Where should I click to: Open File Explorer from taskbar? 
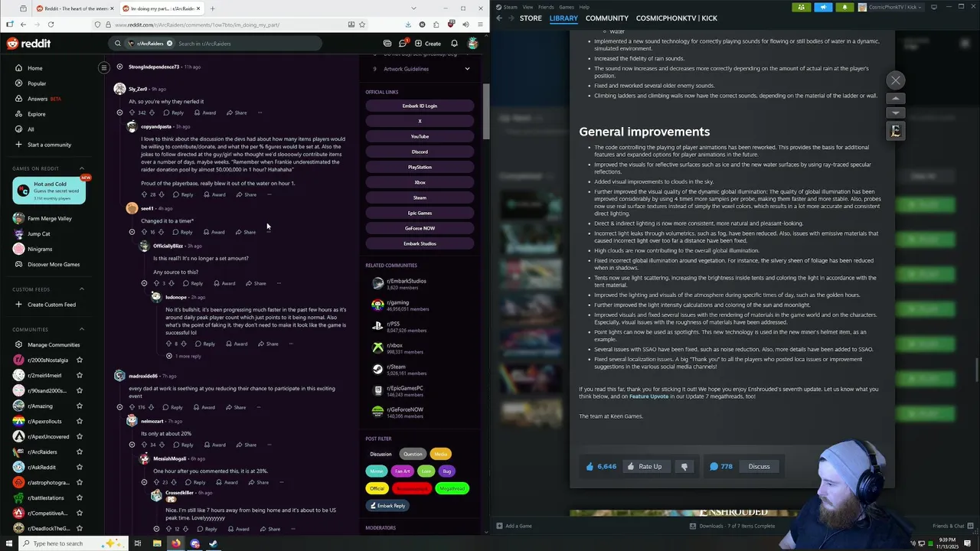click(x=157, y=543)
